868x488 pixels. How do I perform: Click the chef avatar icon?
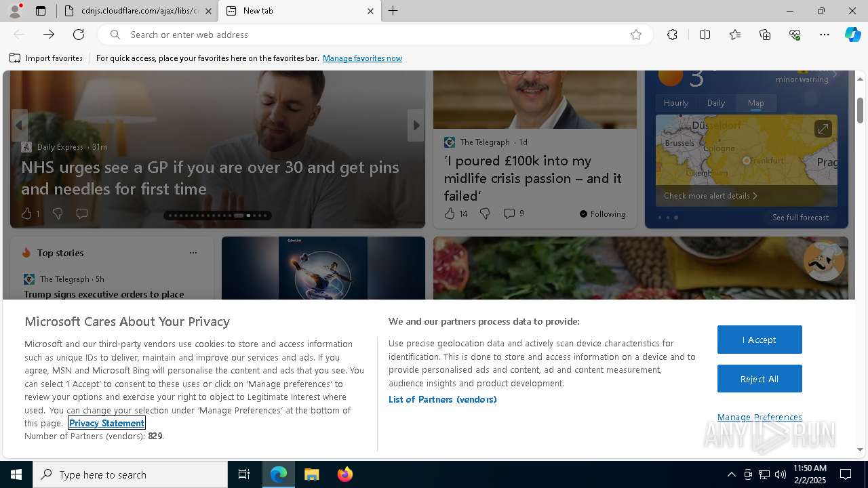pyautogui.click(x=824, y=260)
